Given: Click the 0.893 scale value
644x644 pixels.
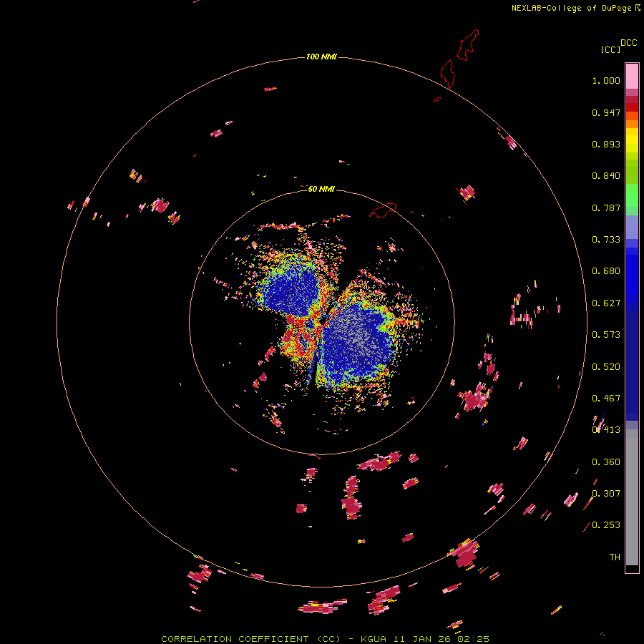Looking at the screenshot, I should pos(606,144).
